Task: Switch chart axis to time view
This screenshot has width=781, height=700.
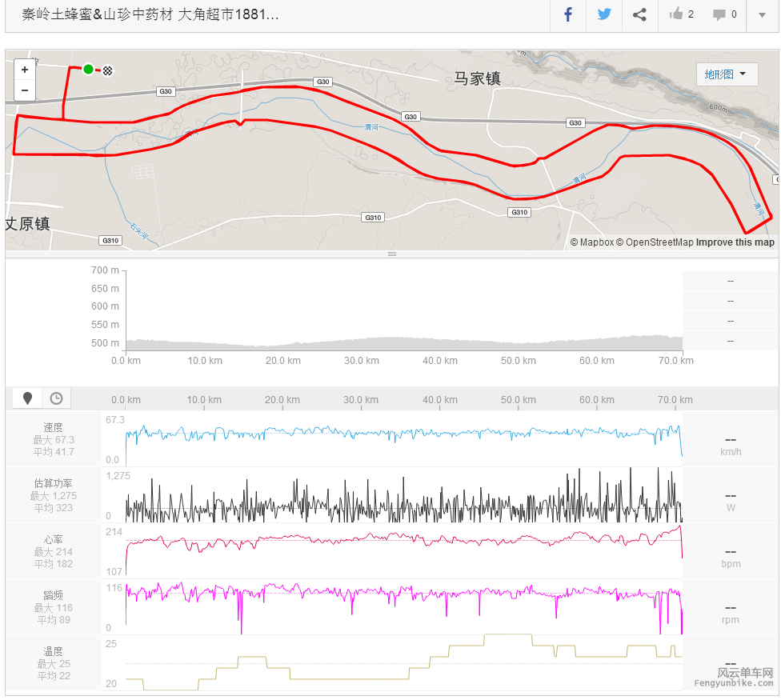Action: point(56,398)
